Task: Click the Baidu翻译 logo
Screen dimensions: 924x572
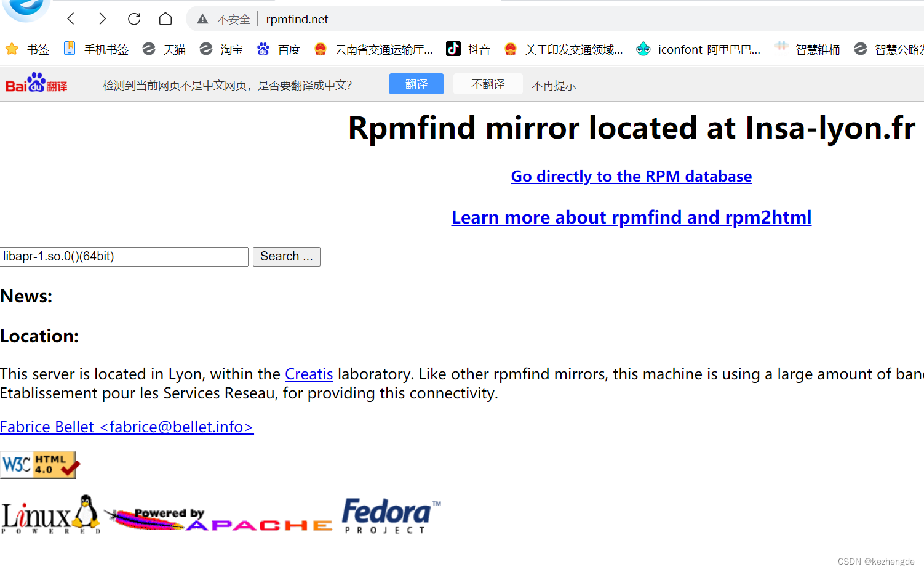Action: click(36, 84)
